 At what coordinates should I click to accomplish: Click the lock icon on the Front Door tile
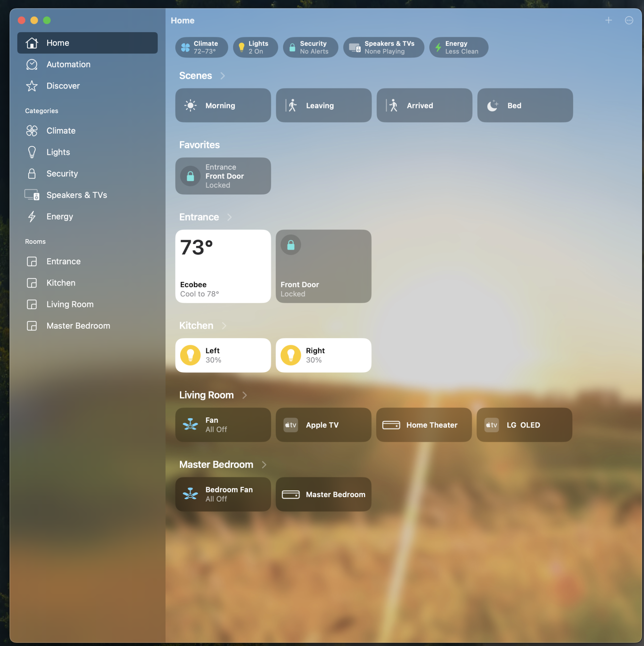click(291, 245)
